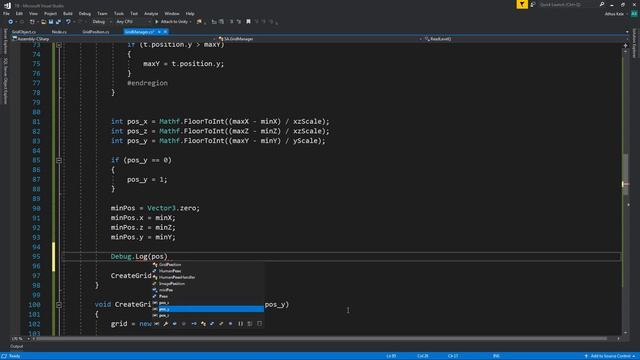Image resolution: width=640 pixels, height=360 pixels.
Task: Click the yellow notifications flag icon
Action: (x=522, y=4)
